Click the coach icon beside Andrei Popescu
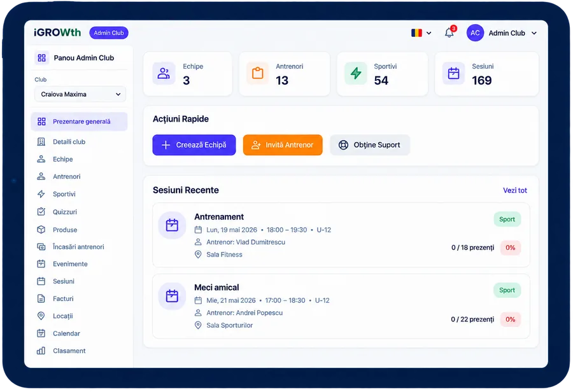This screenshot has height=392, width=573. point(198,312)
